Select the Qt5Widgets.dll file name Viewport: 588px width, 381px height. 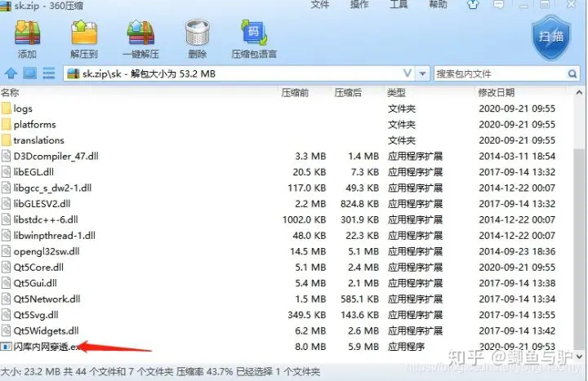coord(46,330)
